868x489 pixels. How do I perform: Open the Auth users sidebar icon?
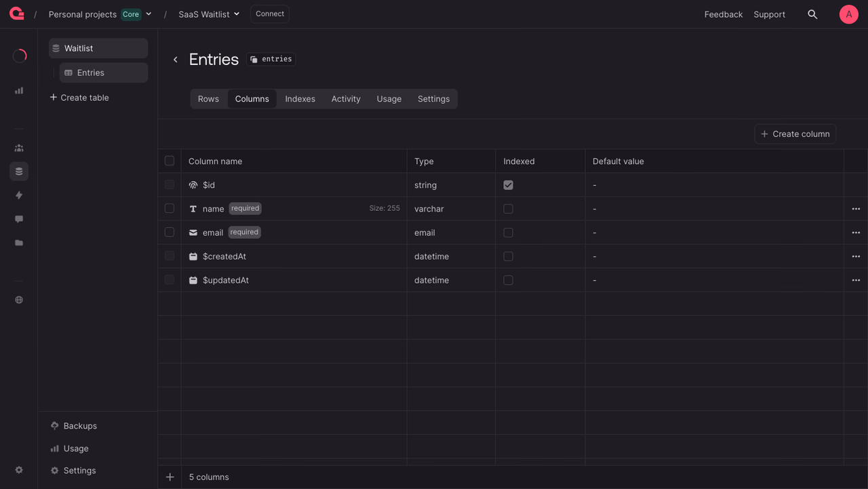click(x=19, y=148)
